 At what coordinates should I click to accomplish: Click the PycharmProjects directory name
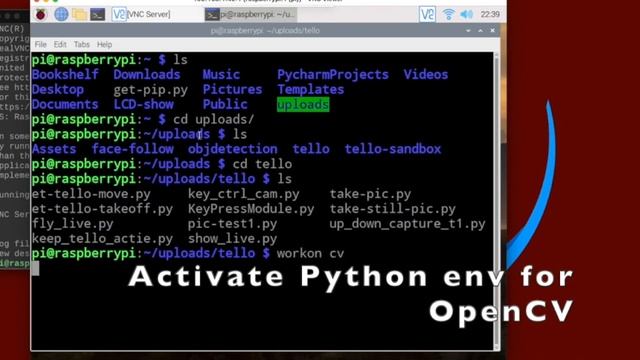pos(333,75)
